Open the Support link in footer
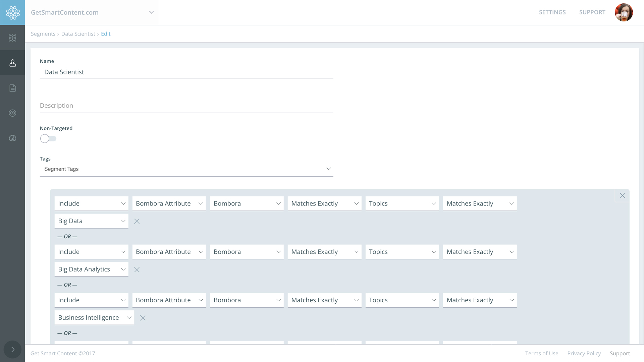644x362 pixels. pyautogui.click(x=620, y=353)
